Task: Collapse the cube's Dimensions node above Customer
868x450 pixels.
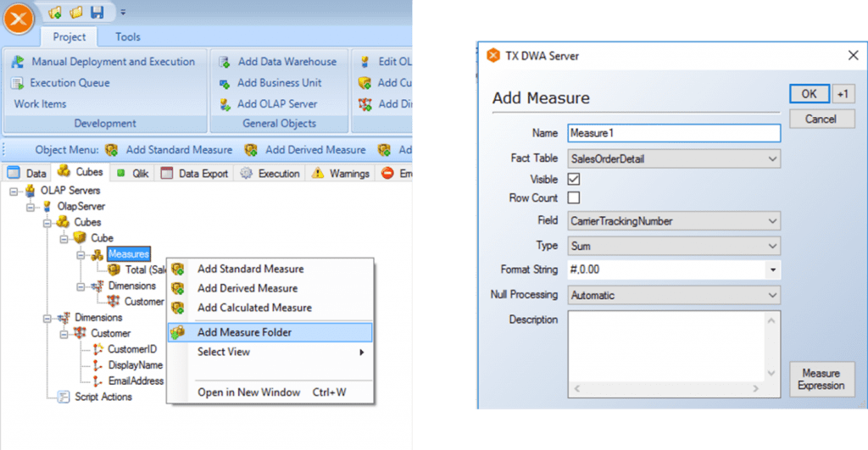Action: coord(81,286)
